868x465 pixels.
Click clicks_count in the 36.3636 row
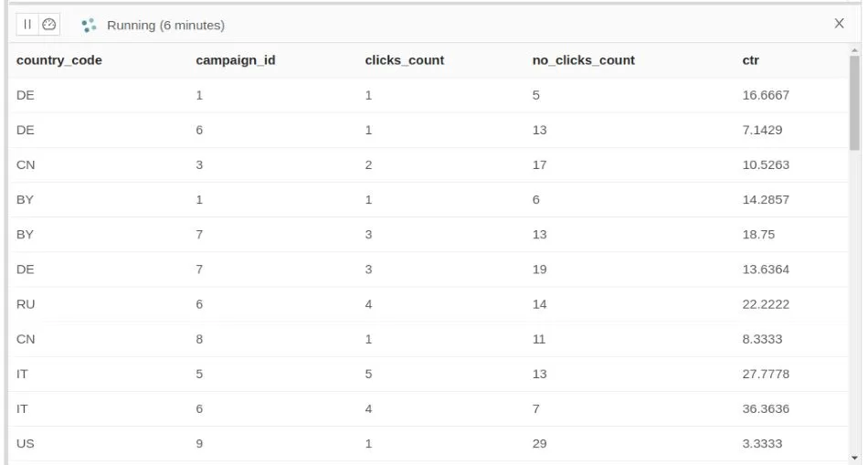(x=369, y=409)
